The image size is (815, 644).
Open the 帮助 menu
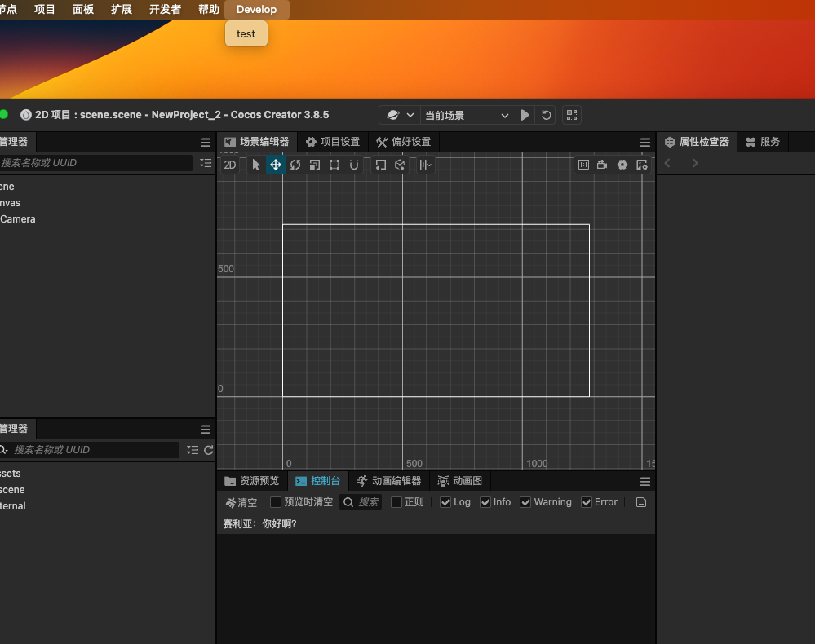click(208, 9)
